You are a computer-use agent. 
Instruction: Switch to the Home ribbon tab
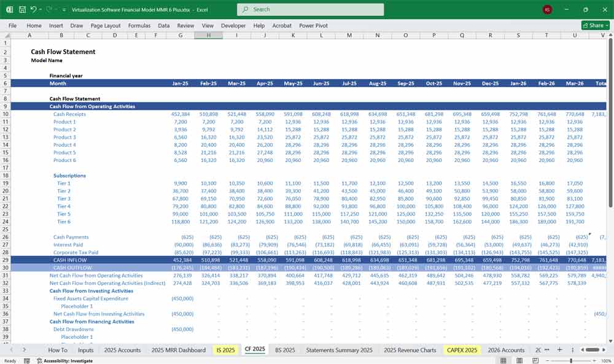coord(34,25)
